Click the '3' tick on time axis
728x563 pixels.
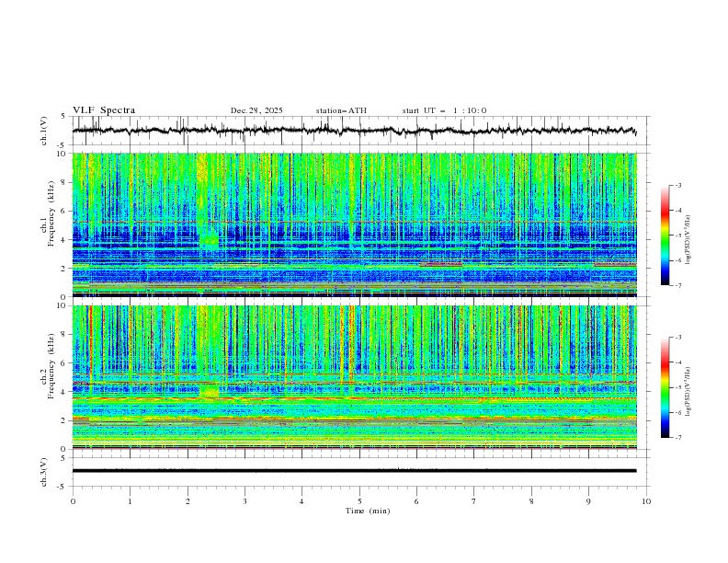pos(245,501)
